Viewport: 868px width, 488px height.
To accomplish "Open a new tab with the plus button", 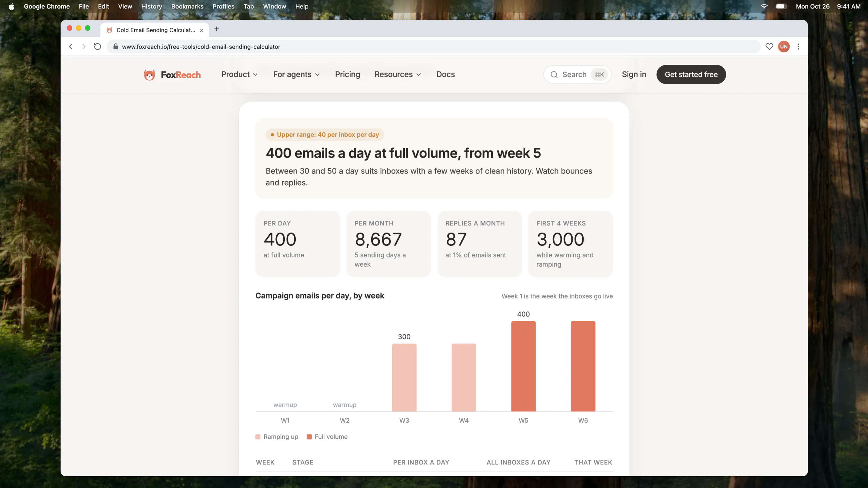I will (217, 29).
